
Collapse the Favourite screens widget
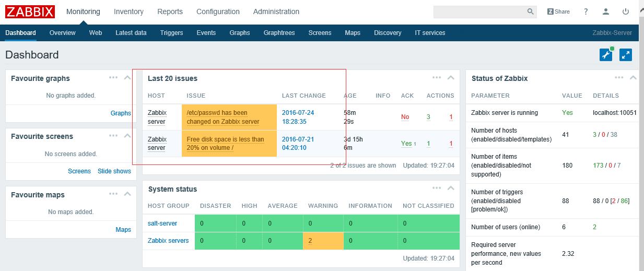[127, 136]
